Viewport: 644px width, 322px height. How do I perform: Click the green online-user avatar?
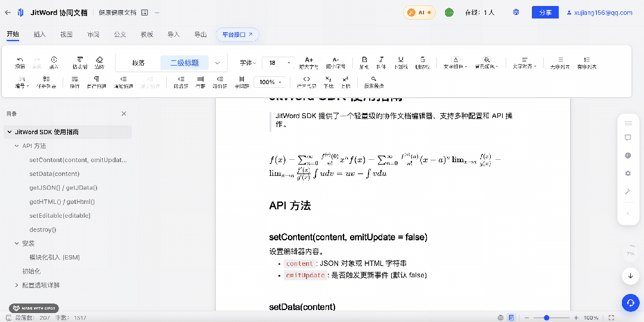tap(450, 13)
